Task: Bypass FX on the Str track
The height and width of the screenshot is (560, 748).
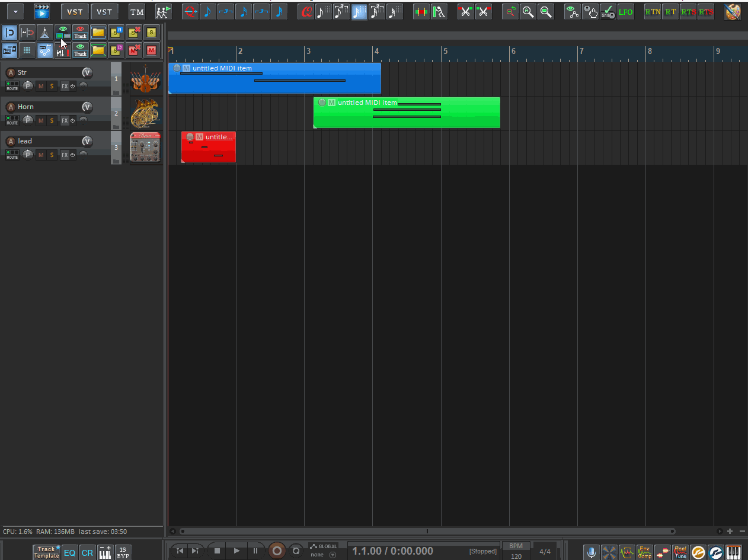Action: [x=73, y=86]
